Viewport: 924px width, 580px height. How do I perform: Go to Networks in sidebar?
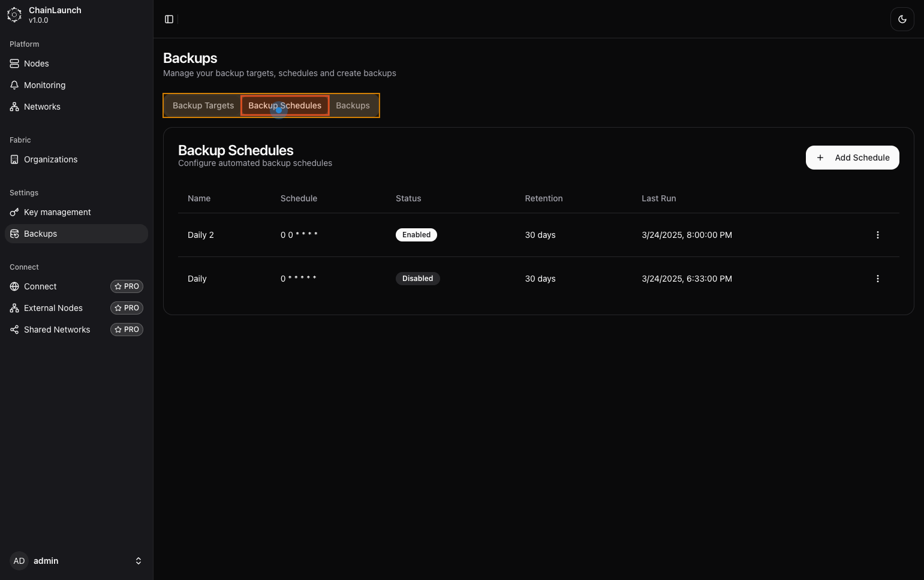[x=42, y=107]
